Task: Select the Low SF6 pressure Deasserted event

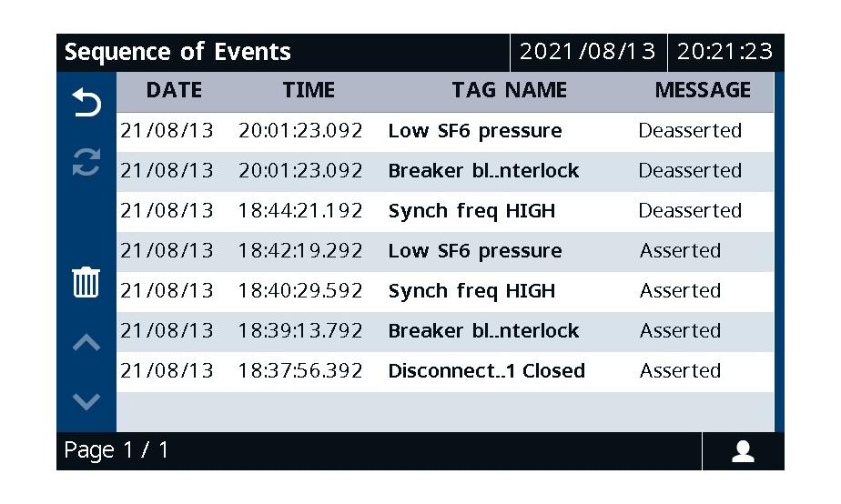Action: click(445, 131)
